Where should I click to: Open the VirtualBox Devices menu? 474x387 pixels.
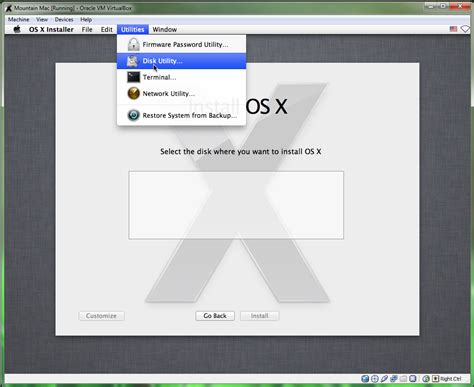pos(64,19)
